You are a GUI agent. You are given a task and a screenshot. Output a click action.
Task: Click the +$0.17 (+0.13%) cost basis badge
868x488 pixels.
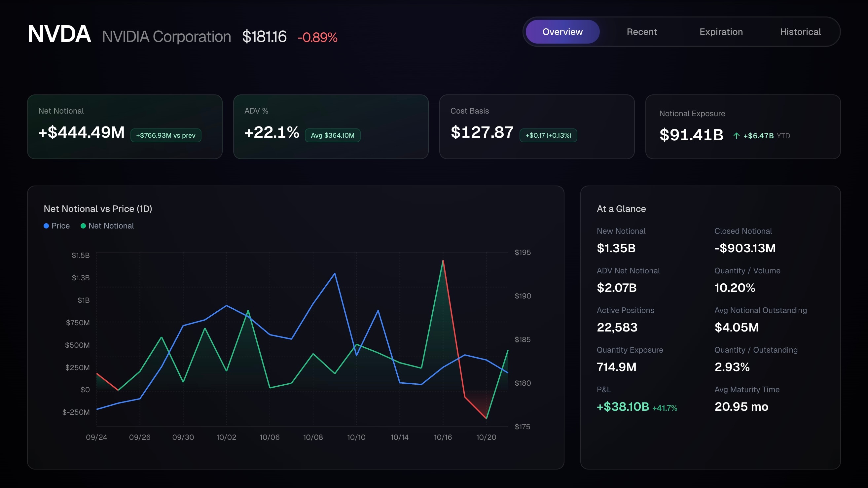(x=548, y=135)
